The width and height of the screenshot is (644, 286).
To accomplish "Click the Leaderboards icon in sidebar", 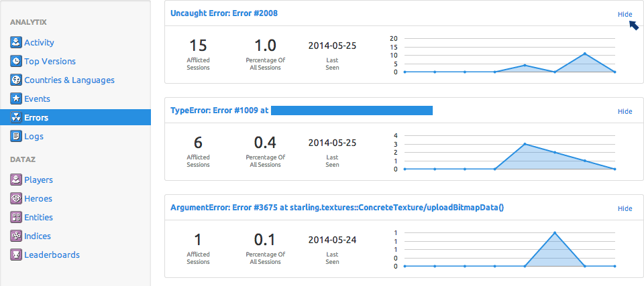I will [x=16, y=255].
